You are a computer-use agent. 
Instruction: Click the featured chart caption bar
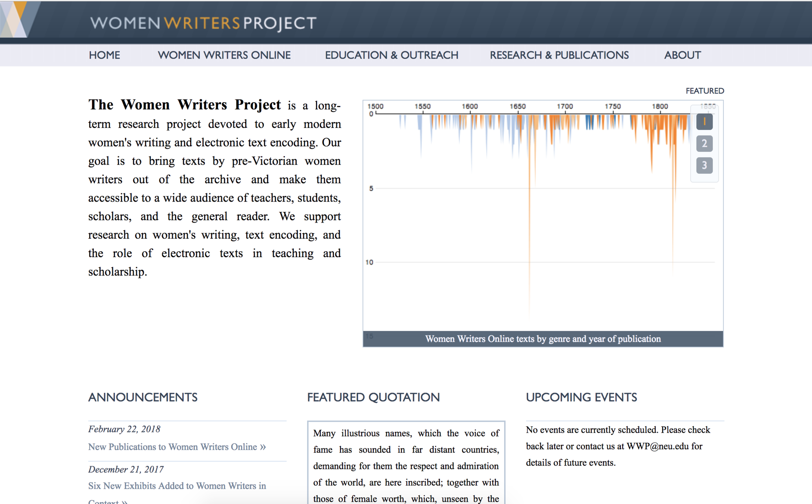pos(543,339)
